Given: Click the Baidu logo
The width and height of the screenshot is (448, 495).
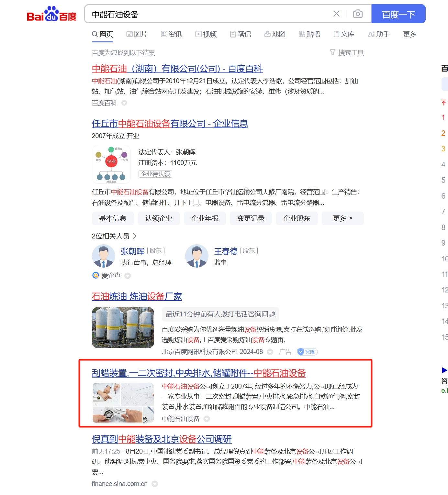Looking at the screenshot, I should (x=52, y=14).
